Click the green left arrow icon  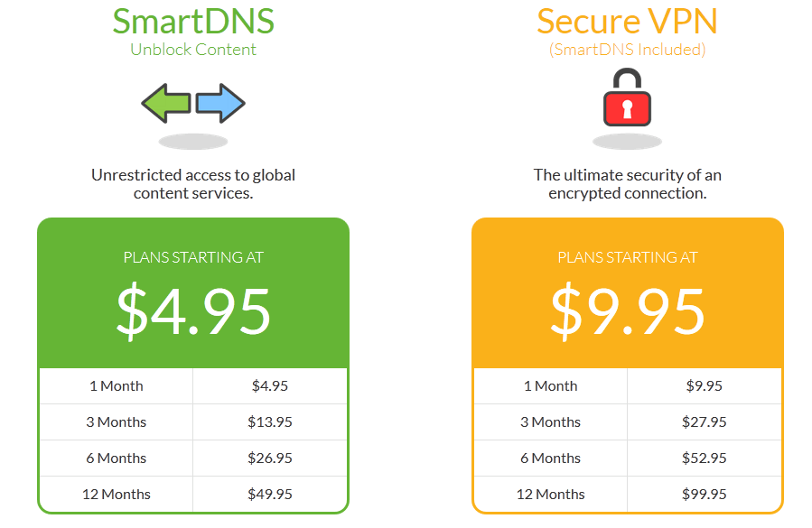[x=166, y=103]
